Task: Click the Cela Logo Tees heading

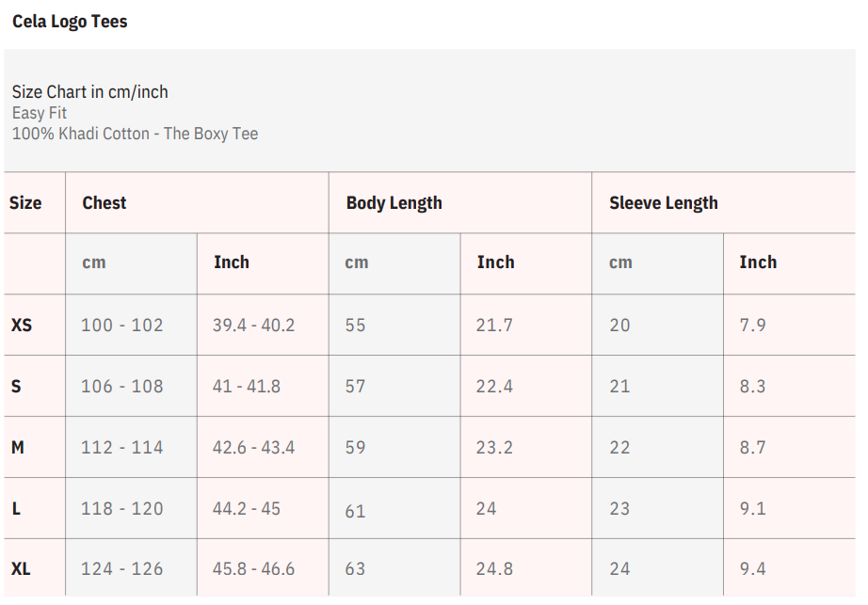Action: pyautogui.click(x=70, y=22)
